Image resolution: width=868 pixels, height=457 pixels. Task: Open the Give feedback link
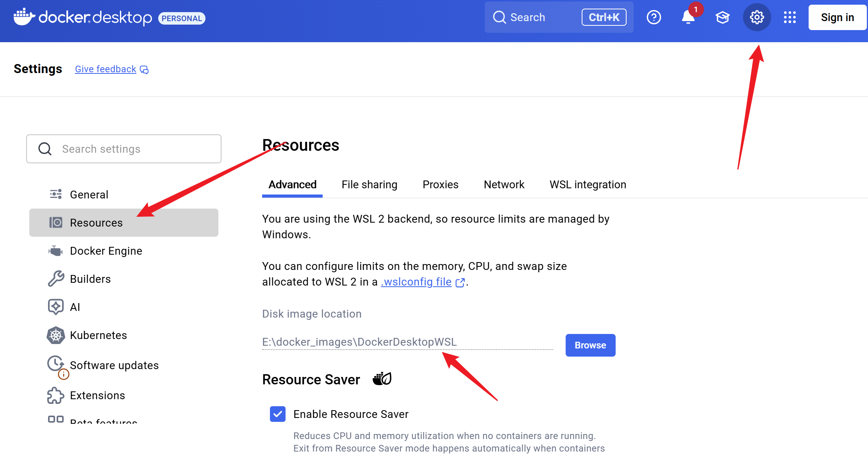105,69
